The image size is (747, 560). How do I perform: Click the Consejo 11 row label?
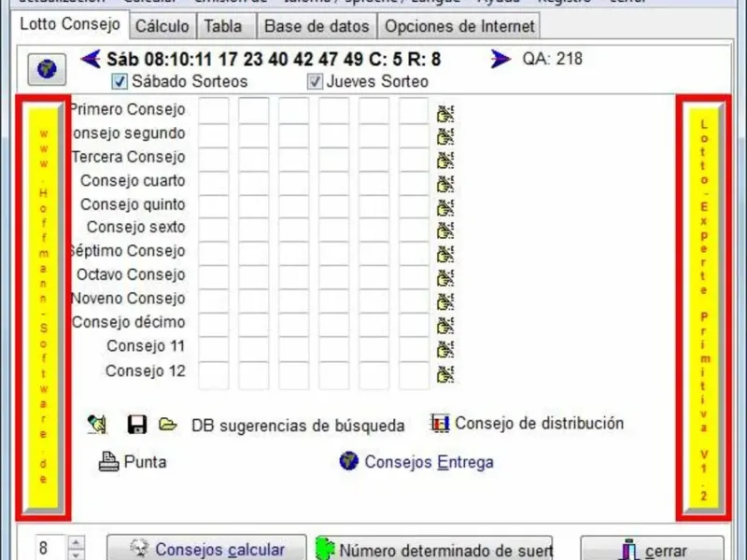click(146, 346)
